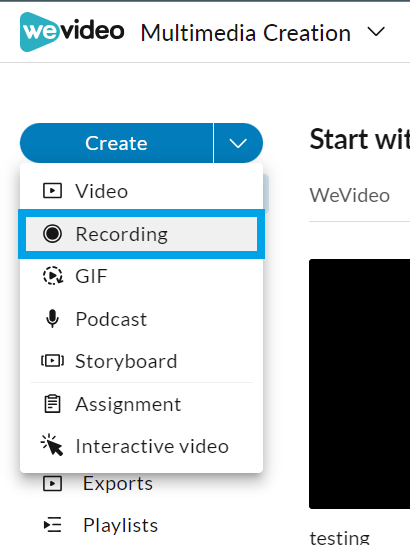Click the Assignment clipboard icon
Viewport: 410px width, 545px height.
52,404
